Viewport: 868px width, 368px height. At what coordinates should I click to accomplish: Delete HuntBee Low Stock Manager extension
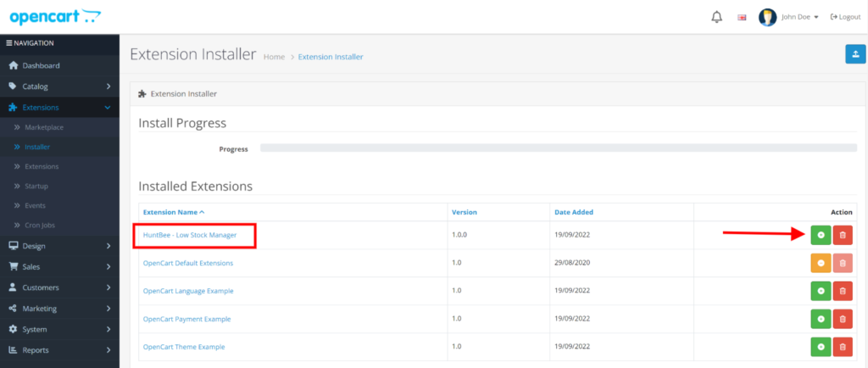pyautogui.click(x=843, y=235)
